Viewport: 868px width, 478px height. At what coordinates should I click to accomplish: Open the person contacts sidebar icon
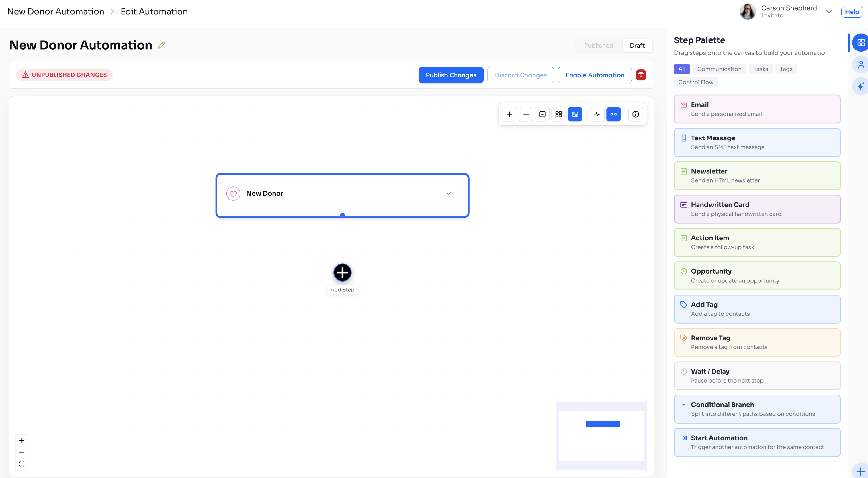pyautogui.click(x=860, y=64)
